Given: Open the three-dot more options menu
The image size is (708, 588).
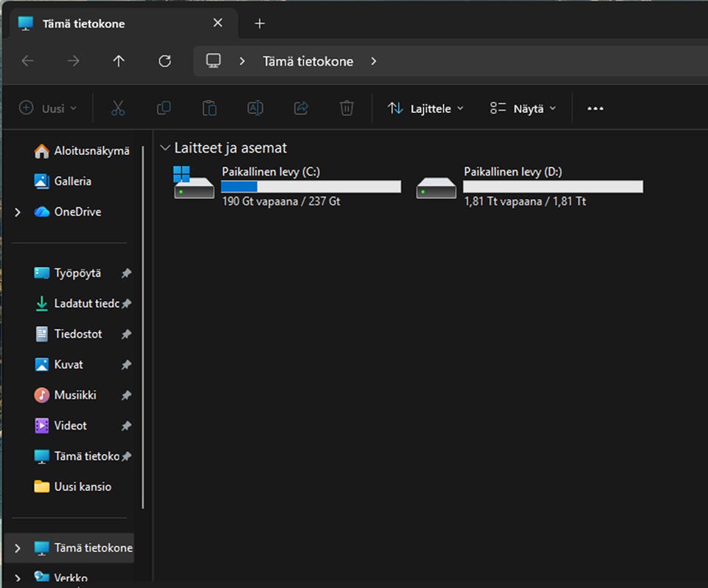Looking at the screenshot, I should point(595,108).
